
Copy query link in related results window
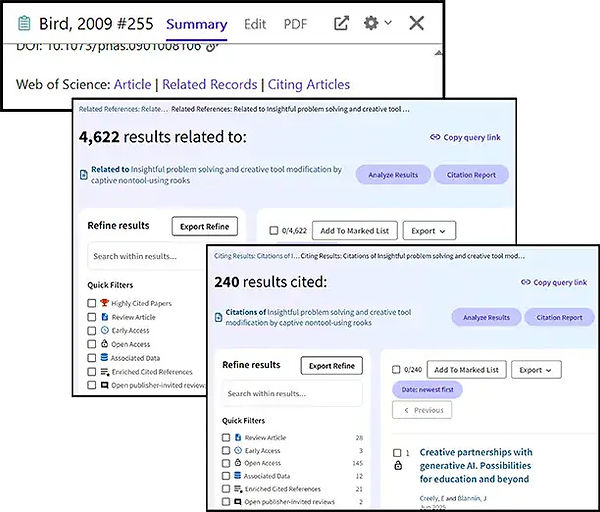[465, 137]
